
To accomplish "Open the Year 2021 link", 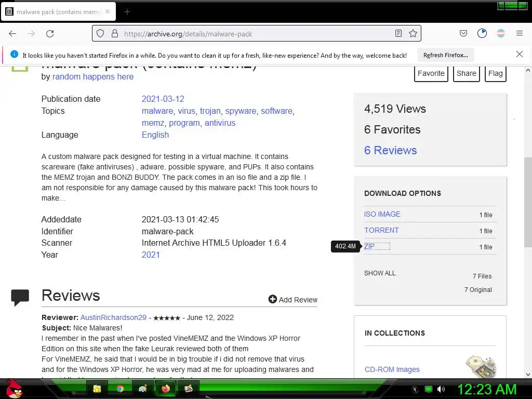I will 151,255.
